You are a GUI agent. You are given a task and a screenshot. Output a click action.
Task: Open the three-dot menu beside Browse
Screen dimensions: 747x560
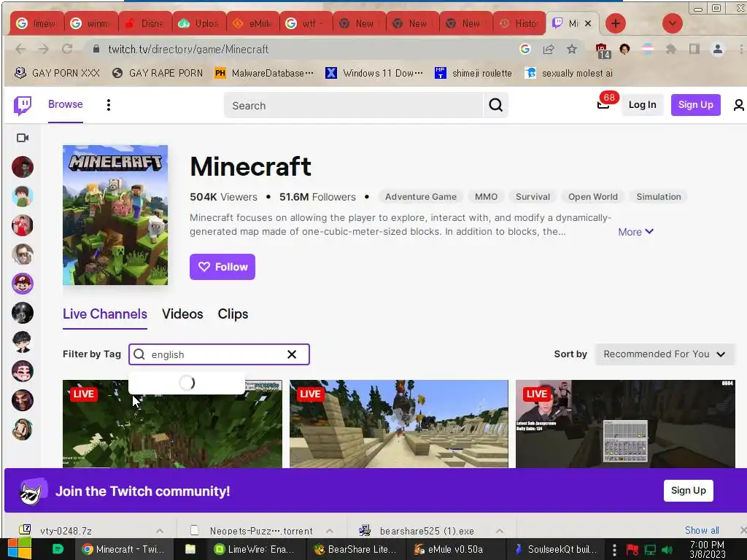(x=109, y=105)
